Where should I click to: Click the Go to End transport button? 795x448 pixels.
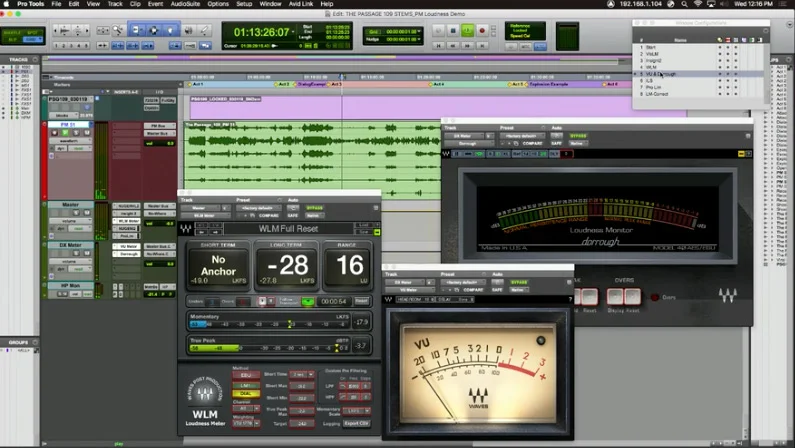click(482, 46)
